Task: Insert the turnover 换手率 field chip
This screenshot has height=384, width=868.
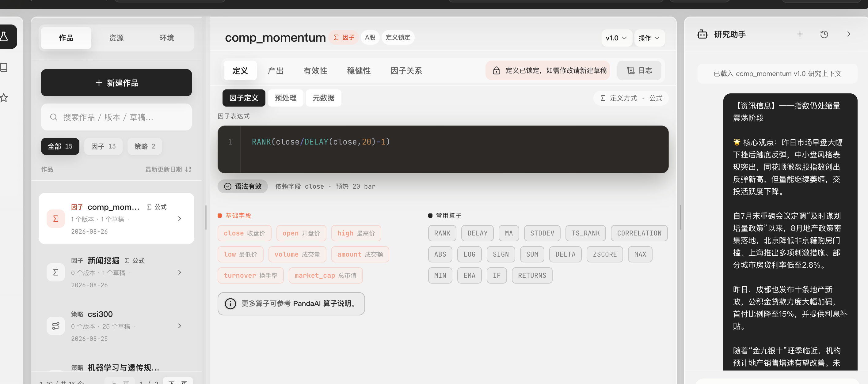Action: [x=250, y=276]
